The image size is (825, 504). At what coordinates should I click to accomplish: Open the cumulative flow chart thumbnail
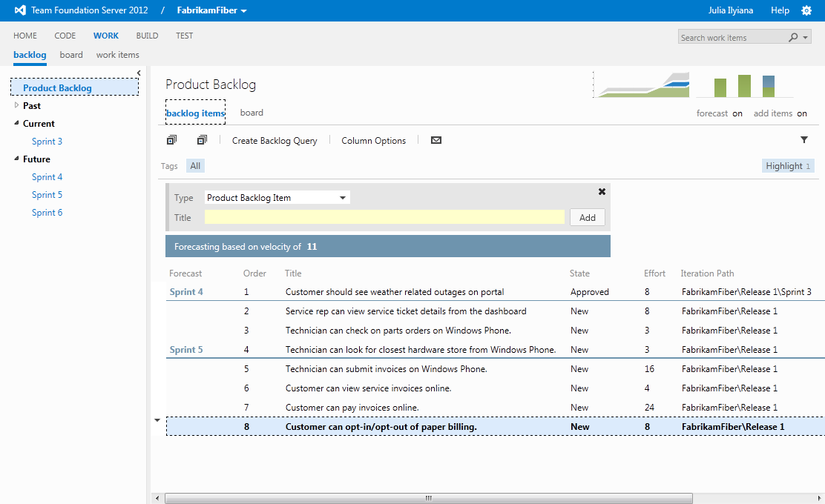click(x=641, y=84)
